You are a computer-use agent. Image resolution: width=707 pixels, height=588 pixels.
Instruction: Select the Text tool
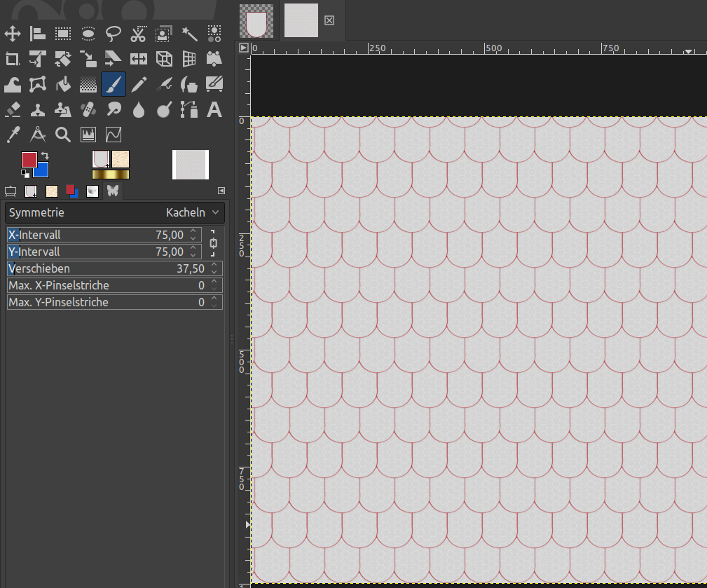coord(214,109)
